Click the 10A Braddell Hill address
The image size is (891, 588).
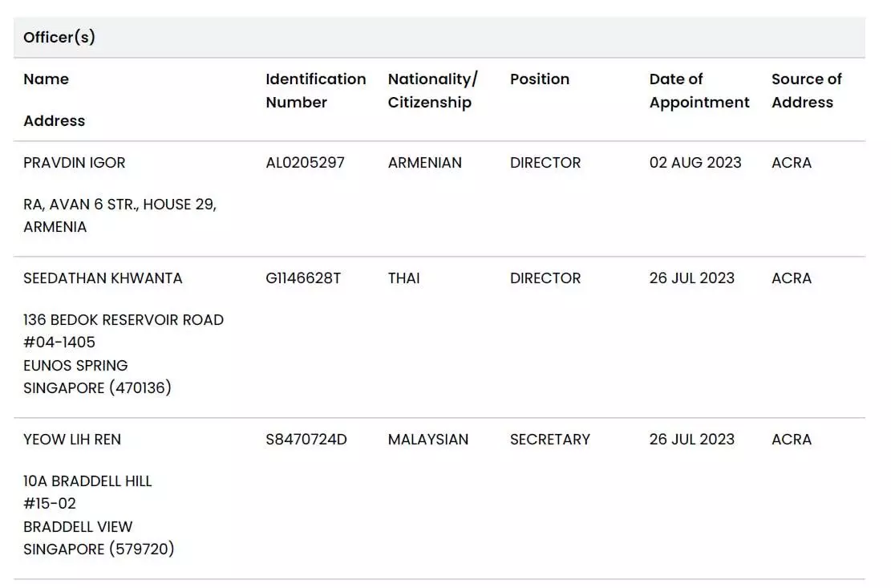coord(99,515)
